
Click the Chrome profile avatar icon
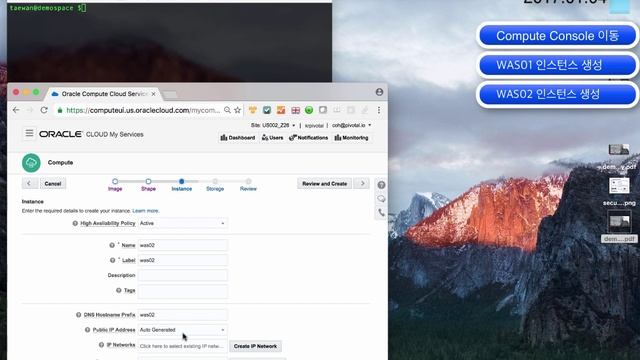[379, 92]
